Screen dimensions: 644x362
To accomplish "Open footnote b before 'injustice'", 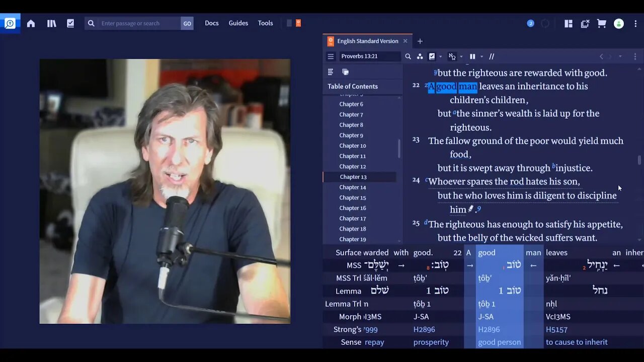I will (554, 165).
